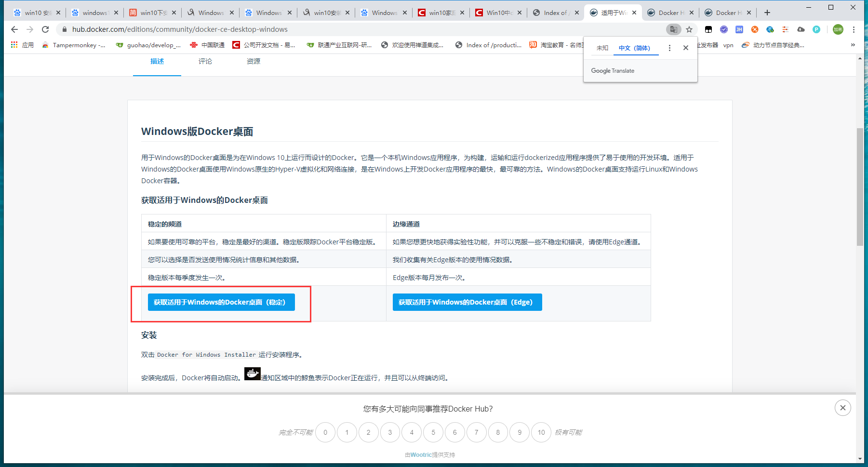Click the cloud download extension icon
Screen dimensions: 868x467
[801, 29]
